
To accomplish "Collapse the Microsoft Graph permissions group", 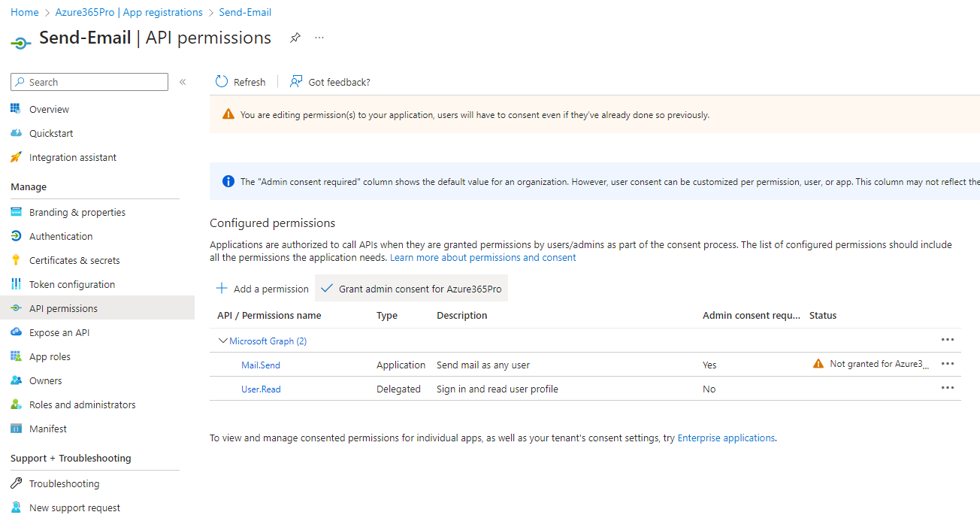I will [x=222, y=341].
